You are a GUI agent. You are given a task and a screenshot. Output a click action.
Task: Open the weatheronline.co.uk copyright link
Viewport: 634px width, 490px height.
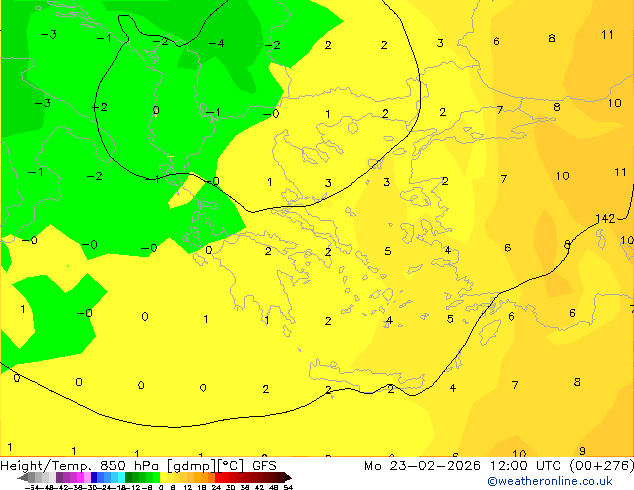coord(550,481)
